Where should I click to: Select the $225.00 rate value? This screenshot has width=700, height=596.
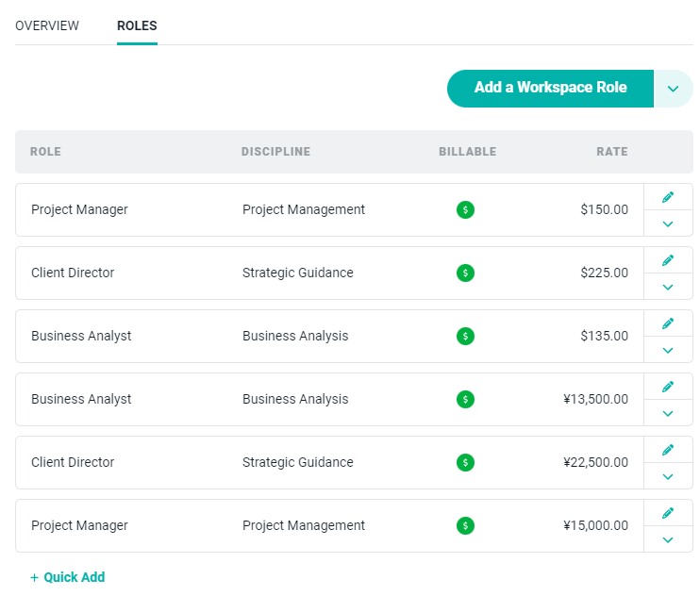604,273
